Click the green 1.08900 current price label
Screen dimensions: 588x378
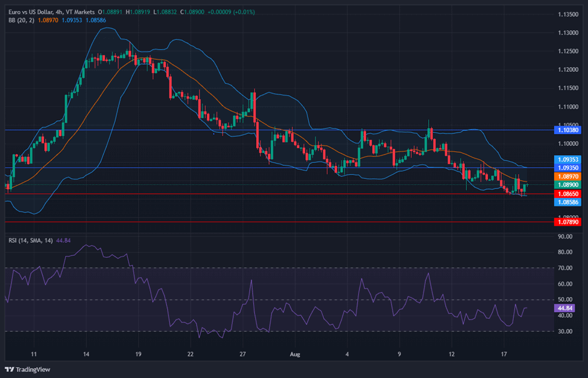[x=567, y=185]
